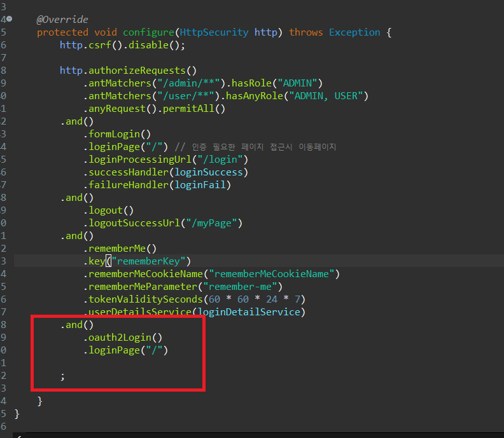This screenshot has width=504, height=438.
Task: Click the 'failureHandler' method call
Action: (x=129, y=185)
